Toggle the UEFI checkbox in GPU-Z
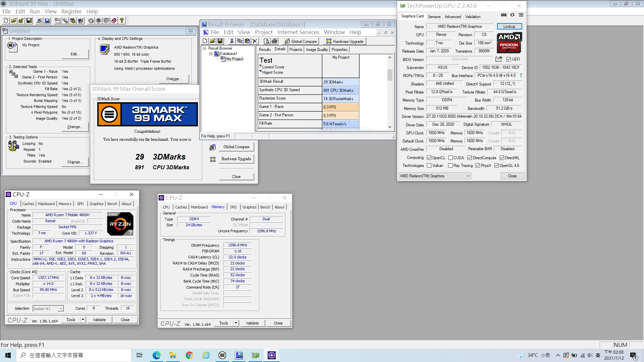Viewport: 644px width, 362px height. [x=508, y=59]
